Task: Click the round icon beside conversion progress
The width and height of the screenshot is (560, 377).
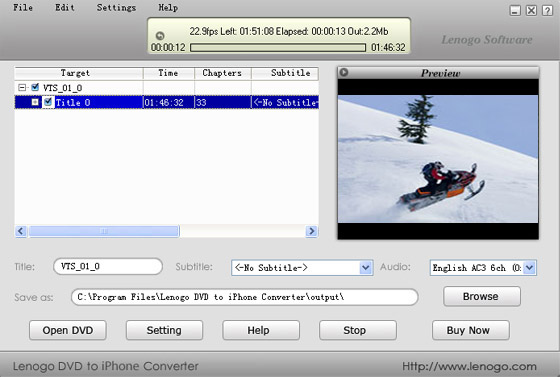Action: click(160, 35)
